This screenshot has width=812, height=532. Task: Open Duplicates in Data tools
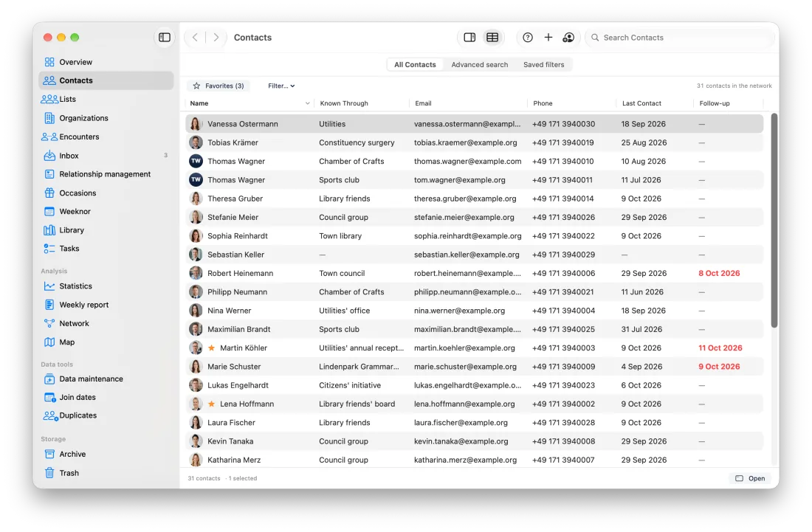(x=106, y=415)
